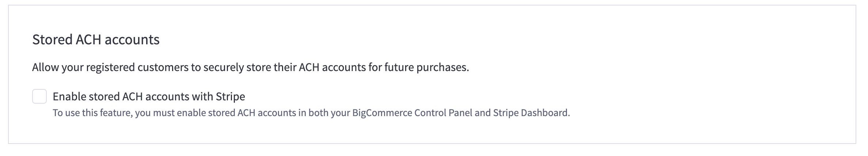Click the "Allow your registered customers" description line
868x156 pixels.
pyautogui.click(x=250, y=67)
